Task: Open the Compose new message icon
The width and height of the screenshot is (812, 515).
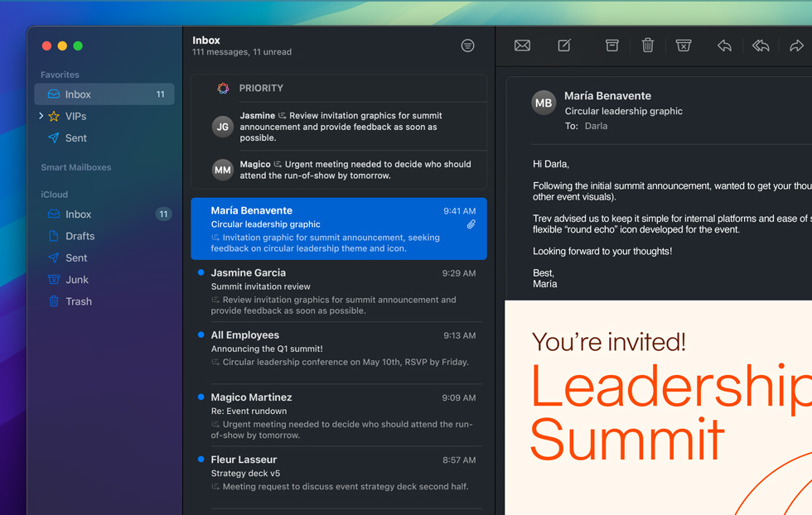Action: coord(564,46)
